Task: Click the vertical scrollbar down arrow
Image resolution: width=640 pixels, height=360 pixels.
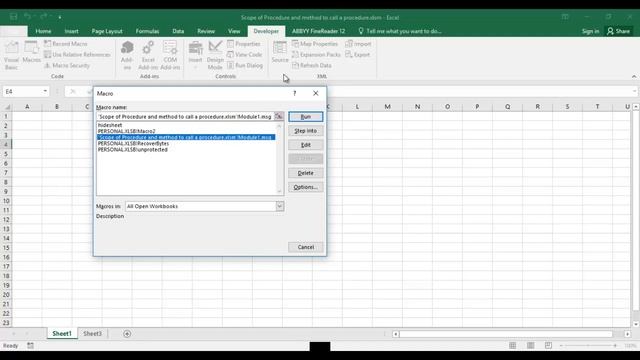Action: click(636, 324)
